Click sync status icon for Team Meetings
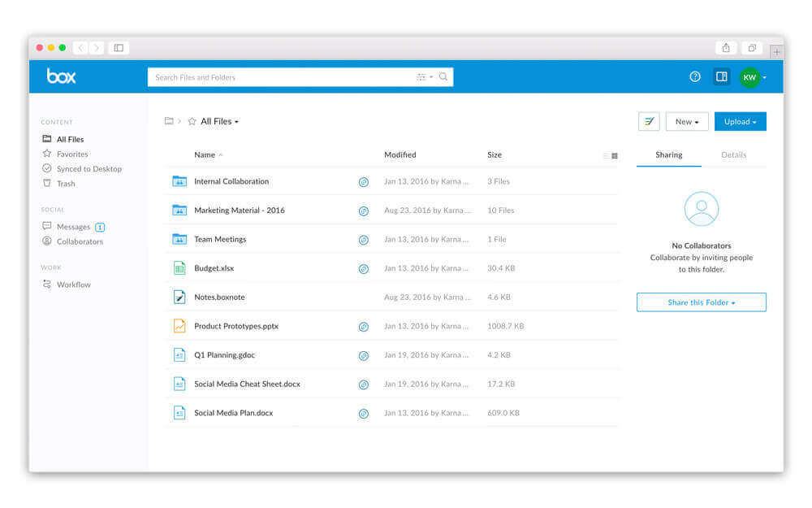Viewport: 812px width, 508px height. [364, 240]
